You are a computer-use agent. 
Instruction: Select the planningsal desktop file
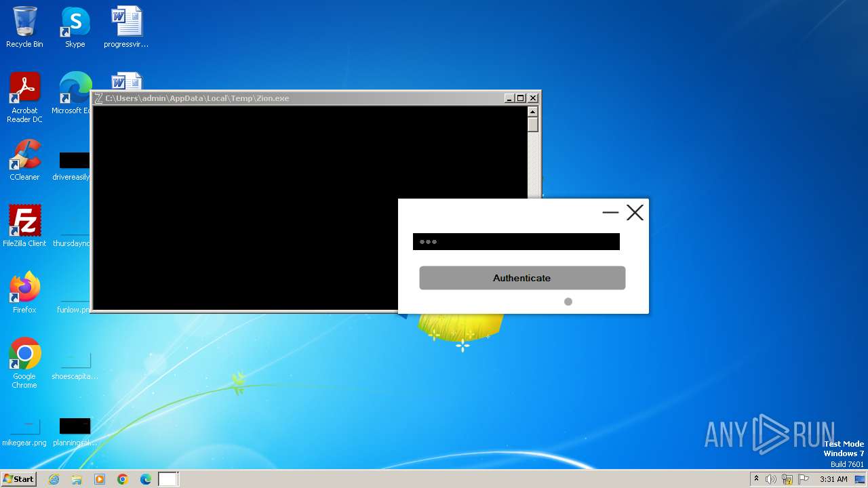(75, 432)
